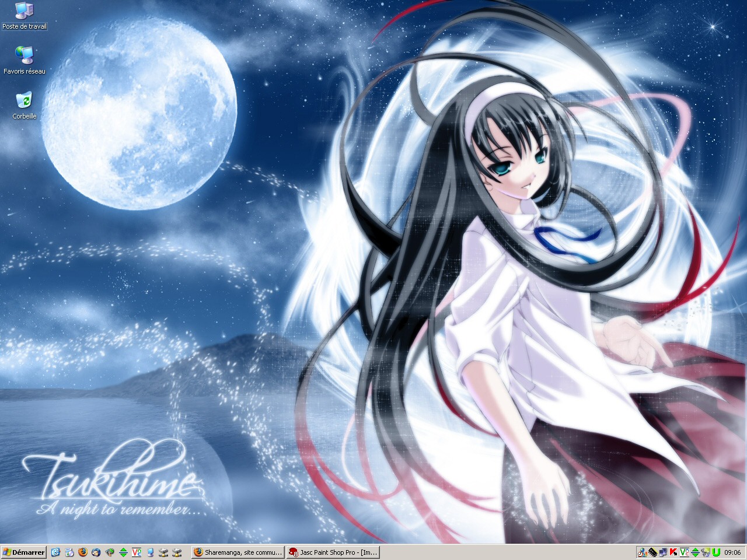
Task: Launch Thunderbird mail from Quick Launch
Action: [x=96, y=552]
